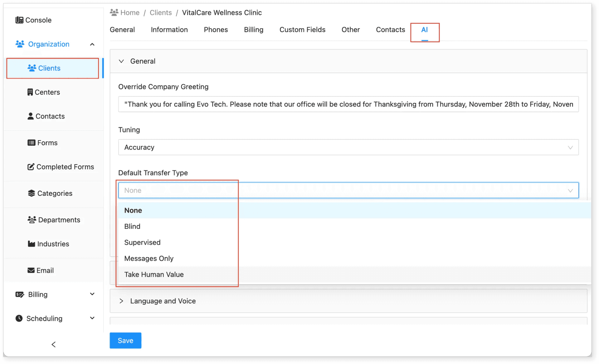Screen dimensions: 599x364
Task: Choose Blind transfer type option
Action: (354, 226)
